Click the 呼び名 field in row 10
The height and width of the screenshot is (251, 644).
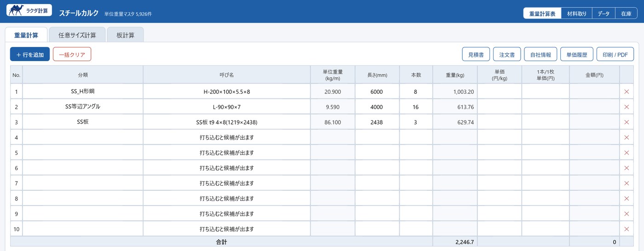[227, 229]
